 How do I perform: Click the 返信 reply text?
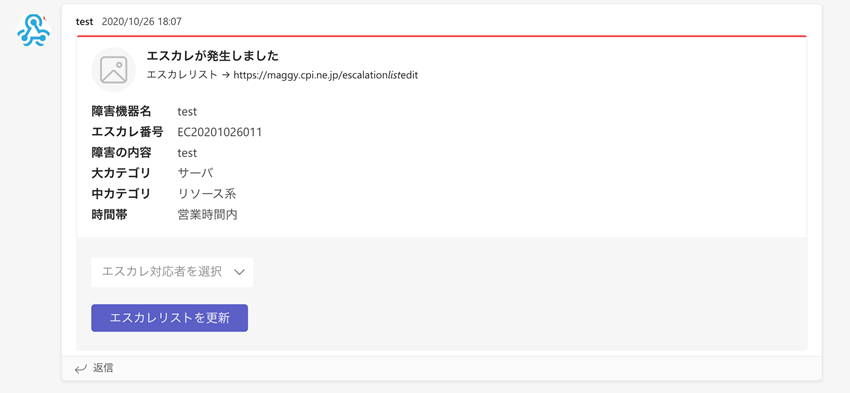coord(103,368)
